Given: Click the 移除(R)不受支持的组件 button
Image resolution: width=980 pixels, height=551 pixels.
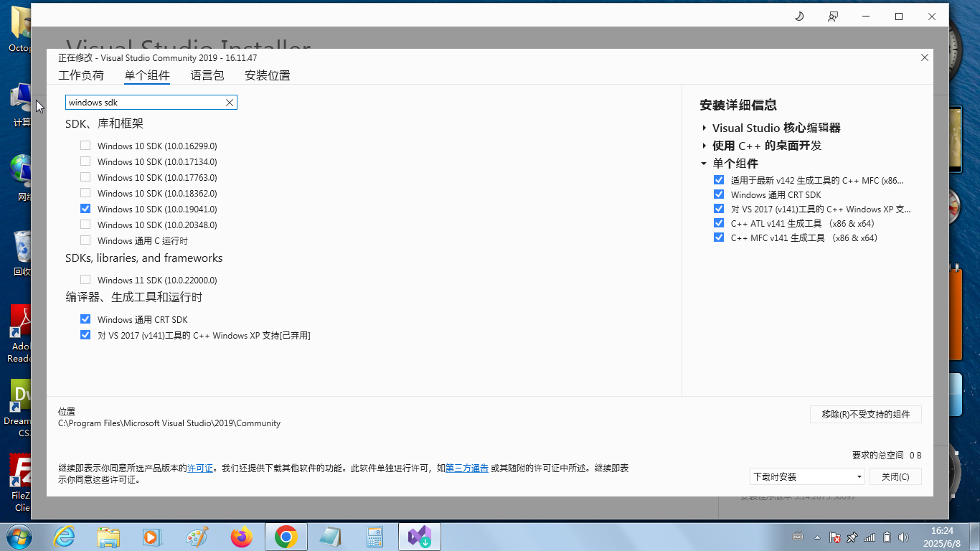Looking at the screenshot, I should pos(865,414).
